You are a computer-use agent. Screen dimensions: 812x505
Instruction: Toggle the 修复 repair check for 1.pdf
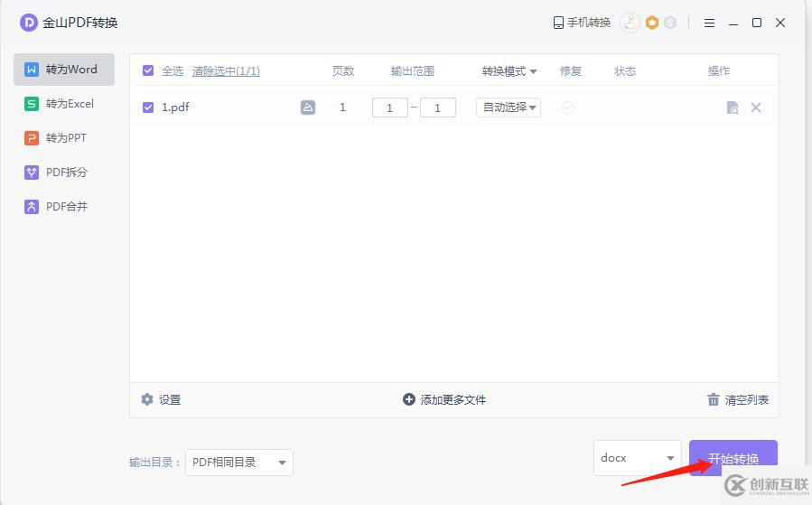coord(568,108)
